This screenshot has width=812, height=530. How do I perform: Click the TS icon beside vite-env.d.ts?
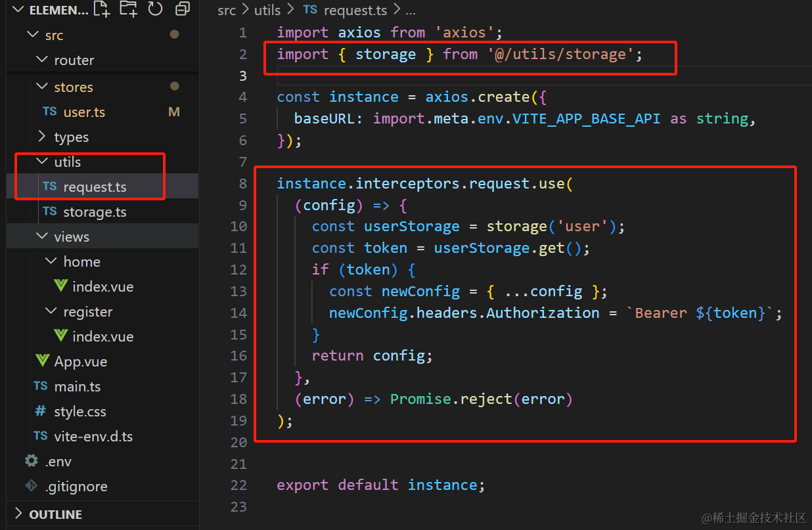coord(41,436)
